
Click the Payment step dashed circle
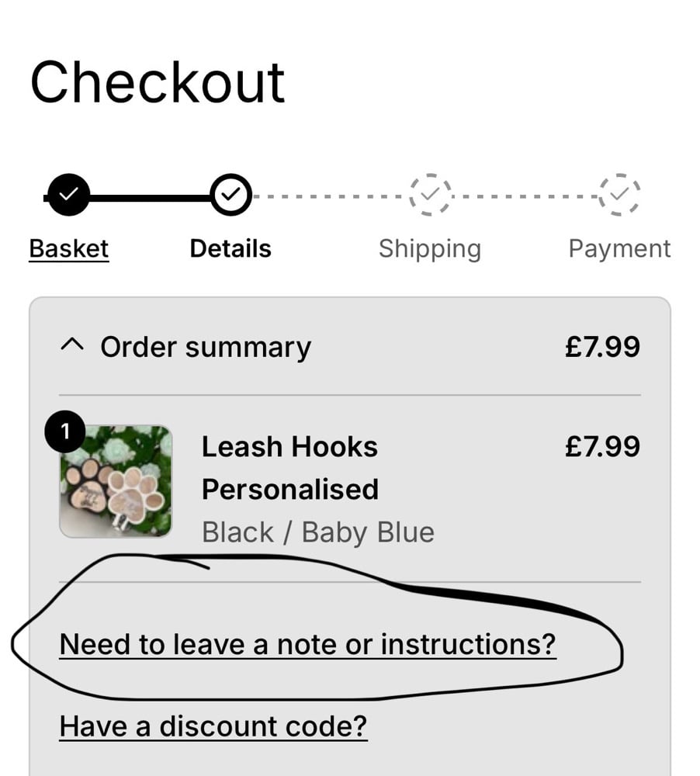(x=619, y=195)
